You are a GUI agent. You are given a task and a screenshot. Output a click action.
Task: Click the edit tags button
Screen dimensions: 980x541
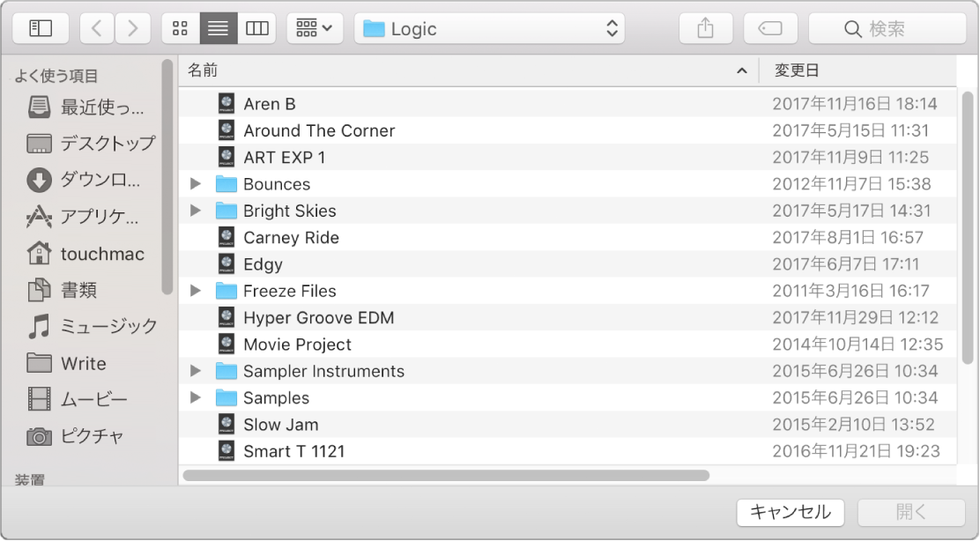pos(770,29)
